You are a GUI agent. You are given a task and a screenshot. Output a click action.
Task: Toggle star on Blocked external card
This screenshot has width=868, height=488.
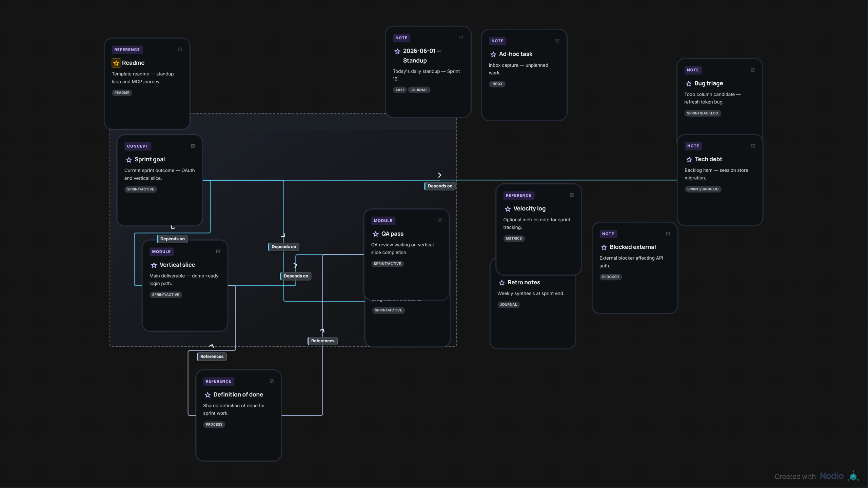pos(604,247)
